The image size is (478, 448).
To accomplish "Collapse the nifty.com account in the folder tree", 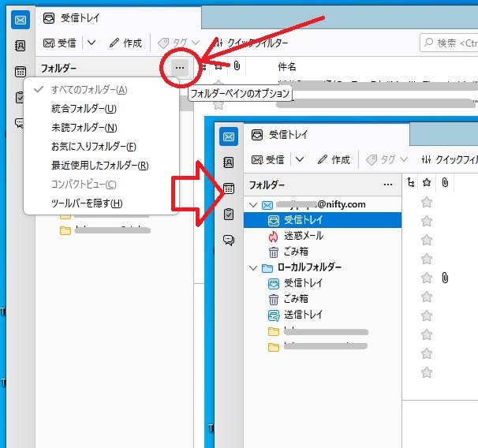I will (x=252, y=205).
